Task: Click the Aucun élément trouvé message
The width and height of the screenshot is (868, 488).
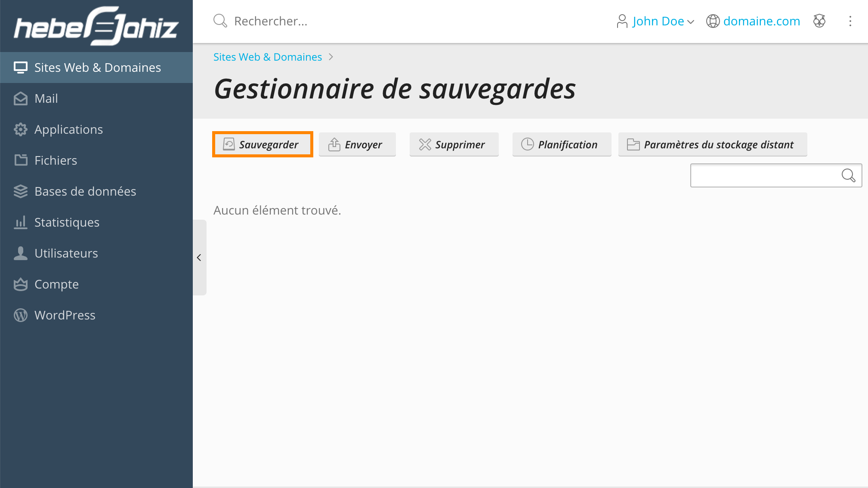Action: (277, 210)
